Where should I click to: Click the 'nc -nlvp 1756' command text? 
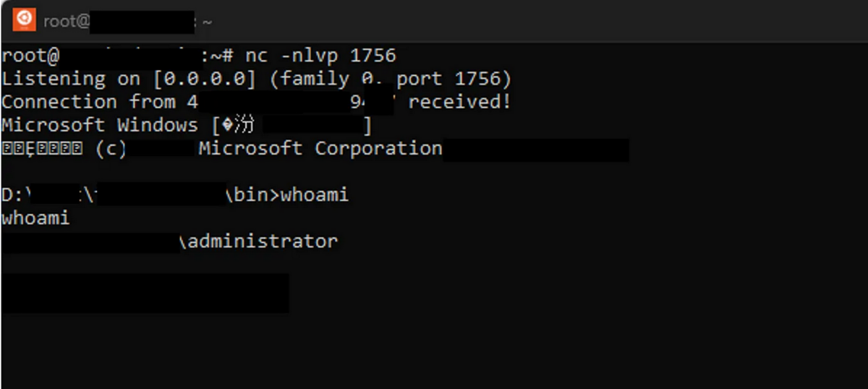coord(320,56)
